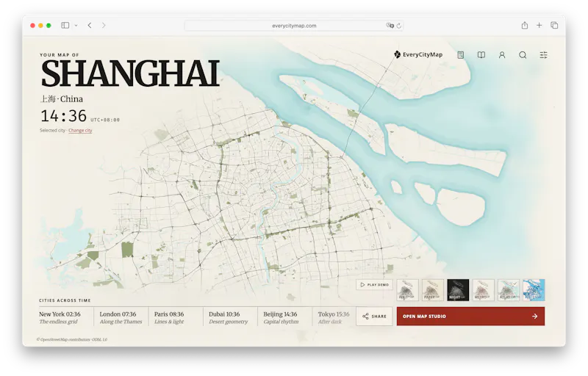Select the Metro map style thumbnail
Screen dimensions: 588x376
(484, 290)
